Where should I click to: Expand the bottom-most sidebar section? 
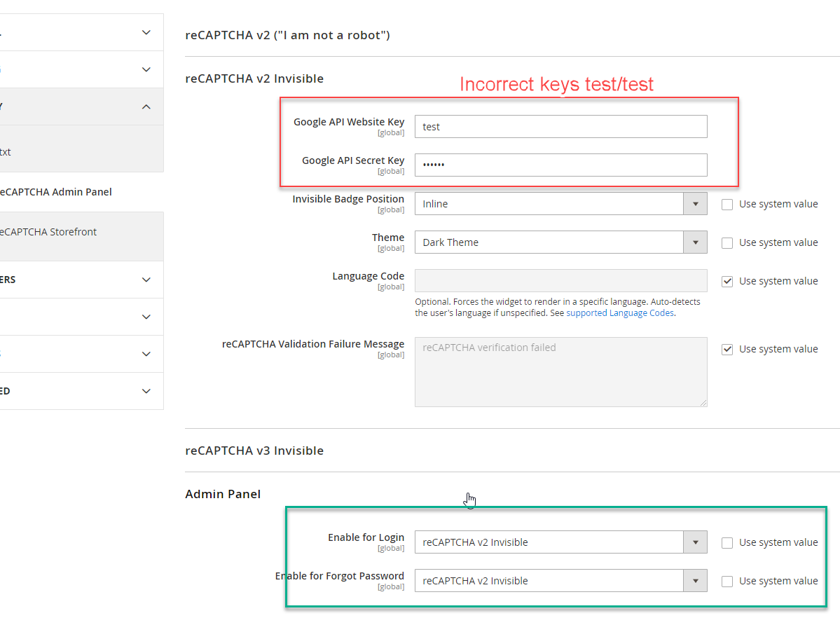(146, 391)
